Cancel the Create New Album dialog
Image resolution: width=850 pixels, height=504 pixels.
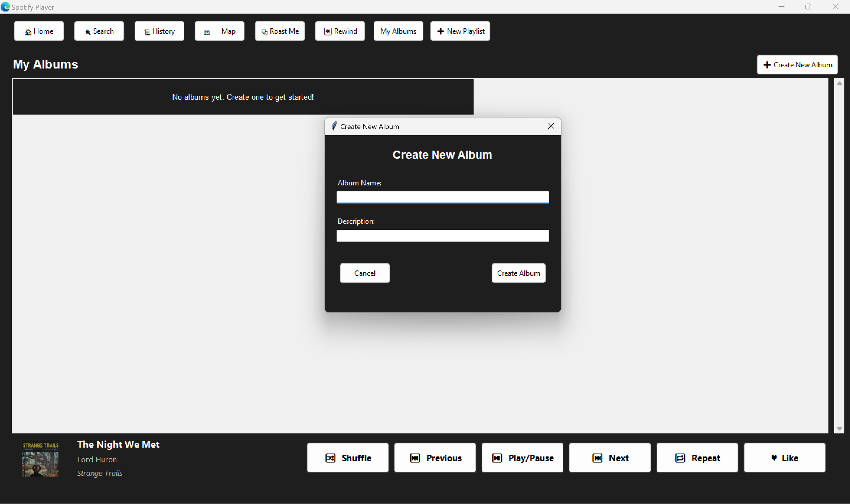pos(364,273)
